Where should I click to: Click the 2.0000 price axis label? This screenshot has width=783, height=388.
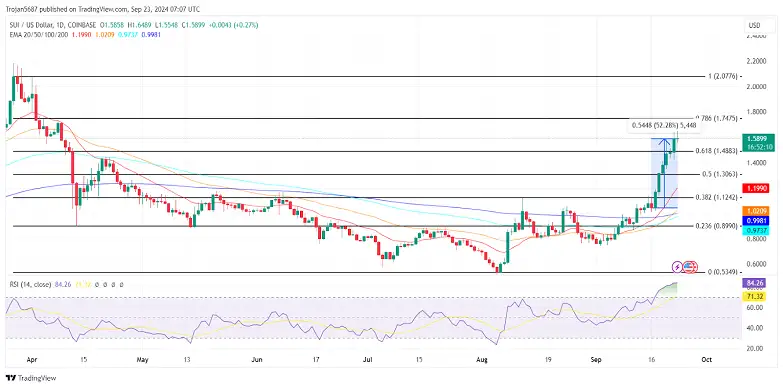click(757, 86)
